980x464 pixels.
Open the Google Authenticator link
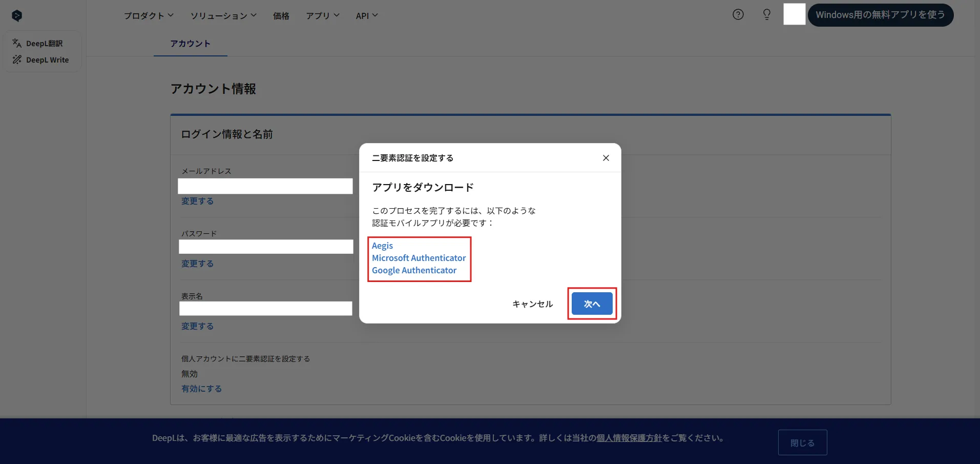[x=414, y=270]
